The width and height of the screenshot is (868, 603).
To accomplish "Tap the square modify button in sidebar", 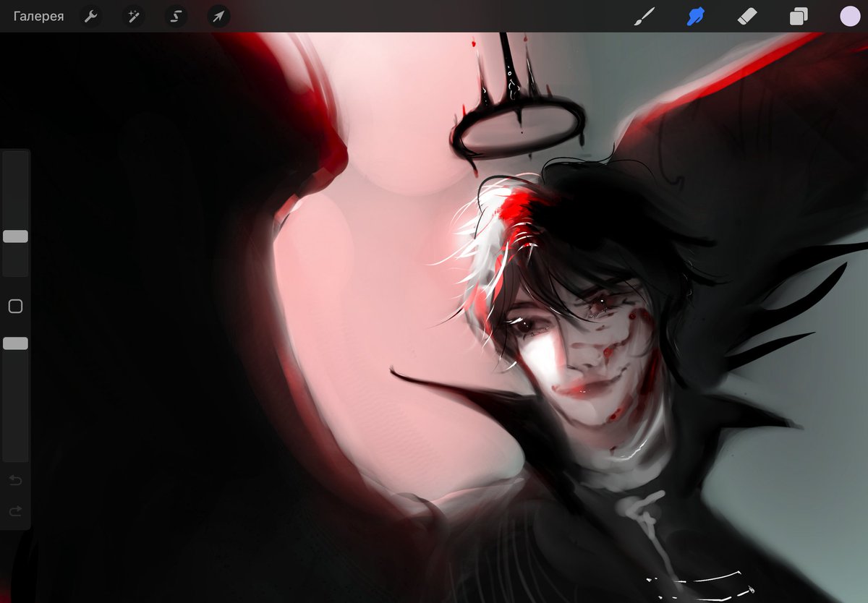I will pos(15,307).
